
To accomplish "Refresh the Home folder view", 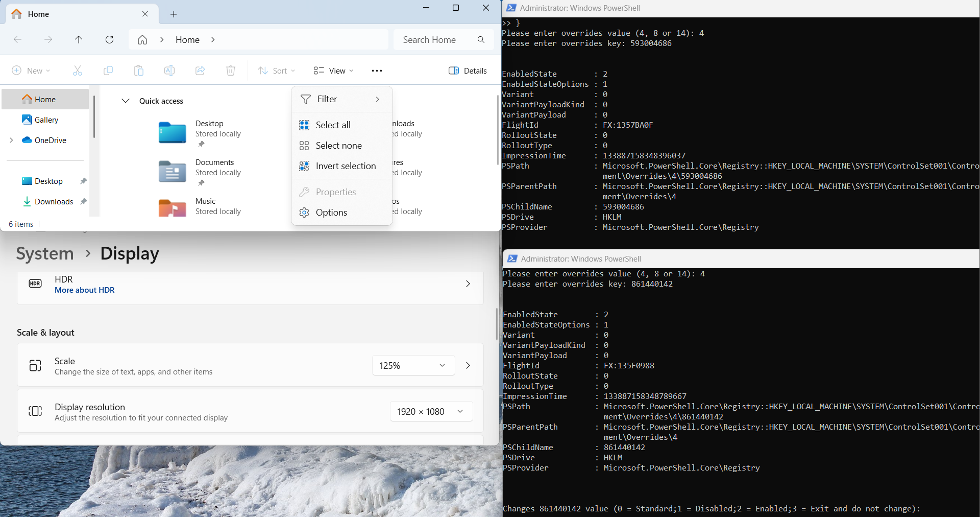I will 109,40.
